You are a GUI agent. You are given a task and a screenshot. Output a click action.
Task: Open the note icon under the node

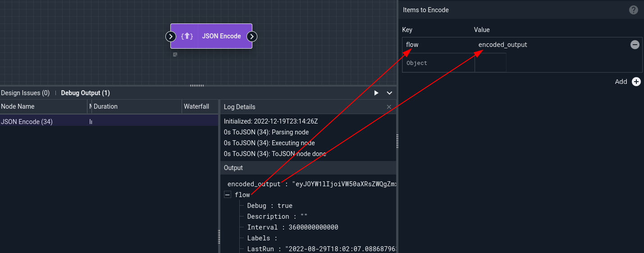point(175,55)
